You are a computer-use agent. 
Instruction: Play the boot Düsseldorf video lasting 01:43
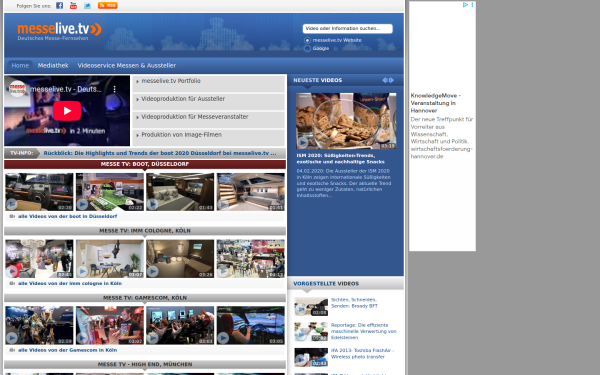(180, 192)
